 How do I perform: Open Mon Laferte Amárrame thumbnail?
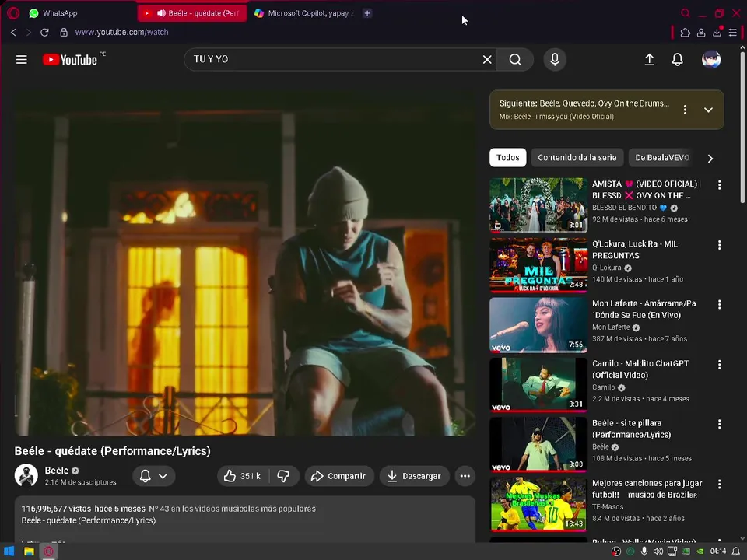[538, 325]
